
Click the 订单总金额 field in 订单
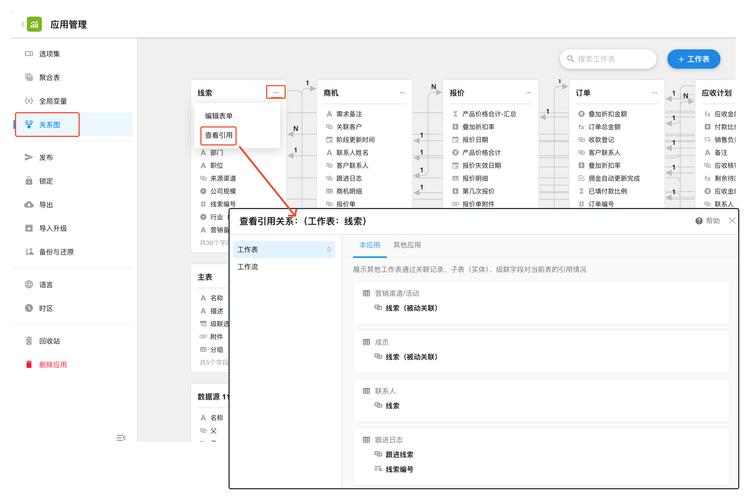(x=605, y=127)
